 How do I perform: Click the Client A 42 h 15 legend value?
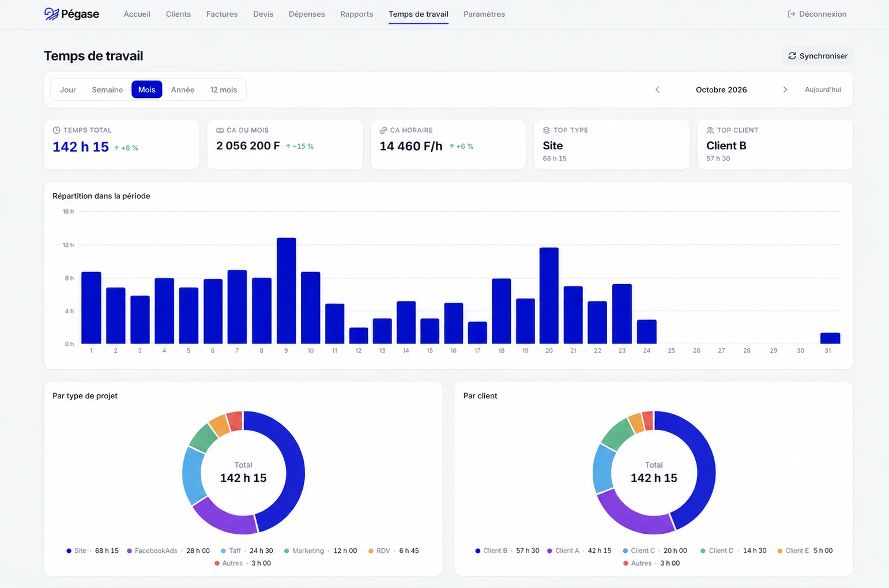[600, 551]
